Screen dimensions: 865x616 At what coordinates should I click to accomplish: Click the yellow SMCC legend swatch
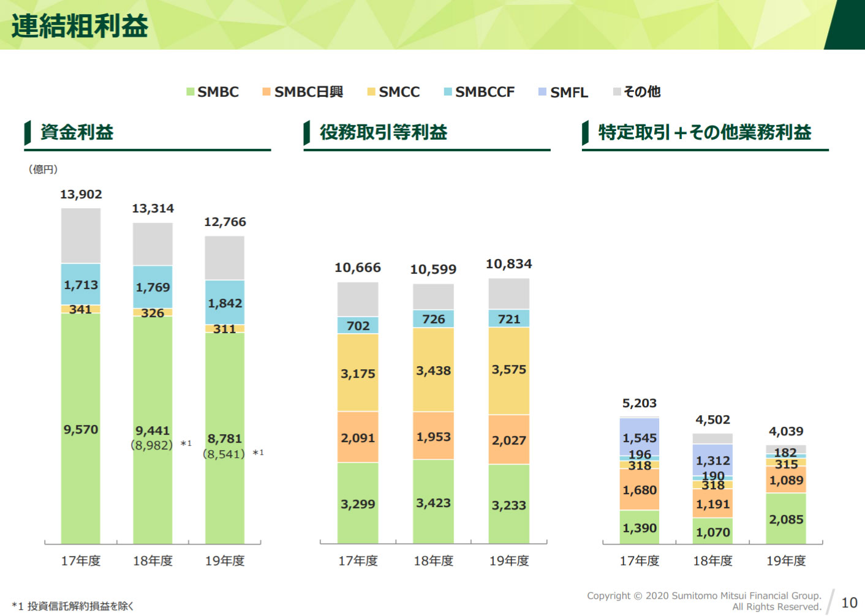point(371,92)
